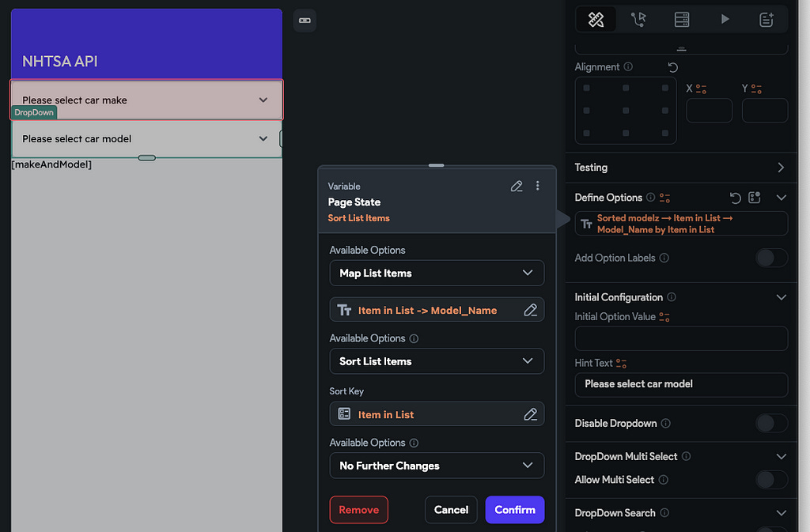810x532 pixels.
Task: Select bottom-right alignment grid dot
Action: point(664,133)
